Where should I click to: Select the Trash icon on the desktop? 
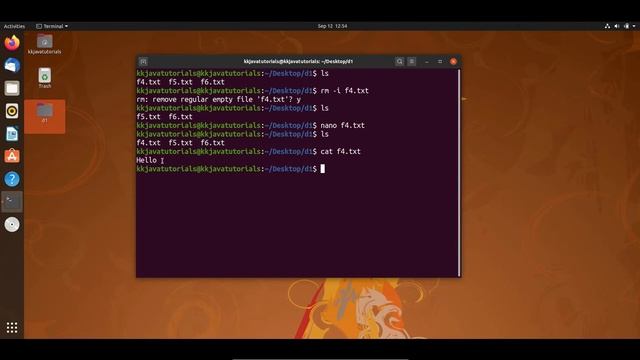pyautogui.click(x=44, y=78)
